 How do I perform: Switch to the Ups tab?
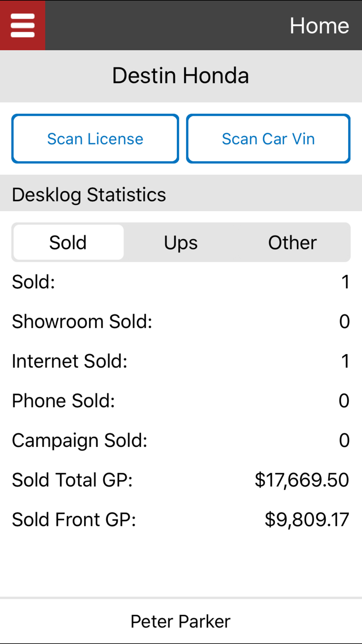point(181,242)
